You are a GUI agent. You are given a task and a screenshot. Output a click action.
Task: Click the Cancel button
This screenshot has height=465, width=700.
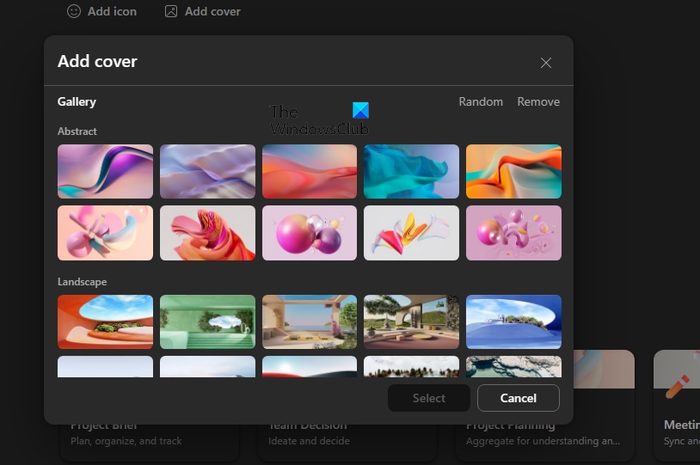point(518,398)
